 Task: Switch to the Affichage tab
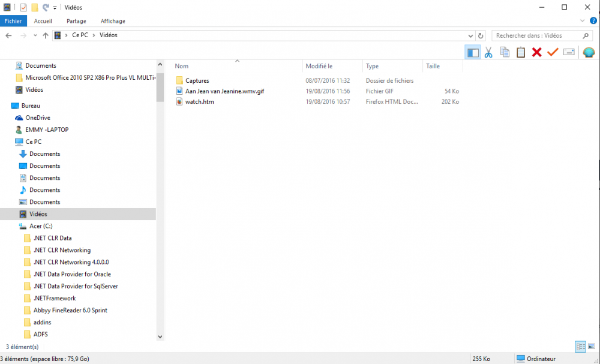point(113,21)
